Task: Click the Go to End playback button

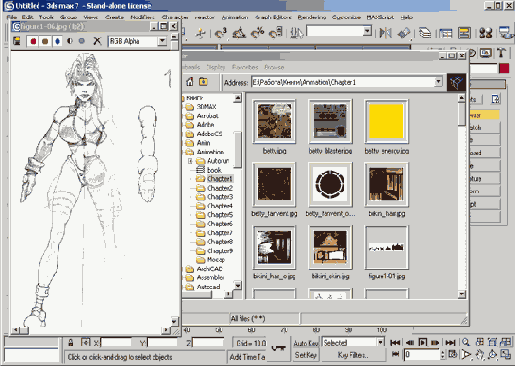Action: tap(450, 342)
